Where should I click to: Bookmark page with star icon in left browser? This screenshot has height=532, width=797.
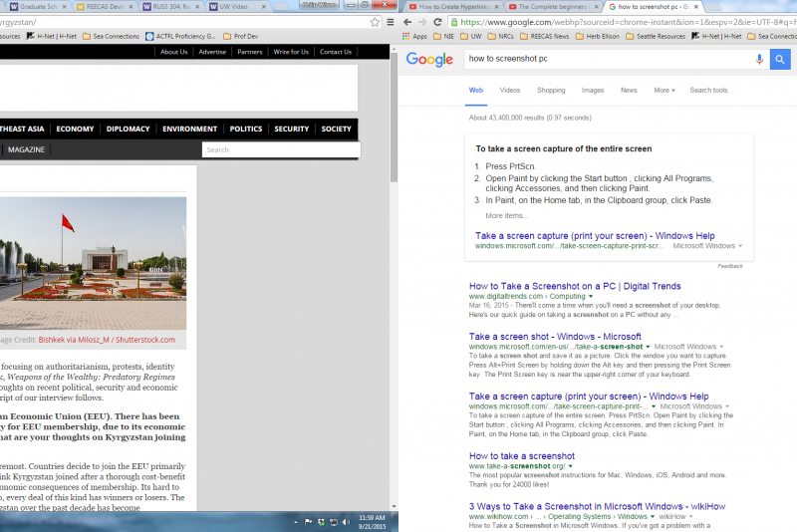pyautogui.click(x=375, y=22)
